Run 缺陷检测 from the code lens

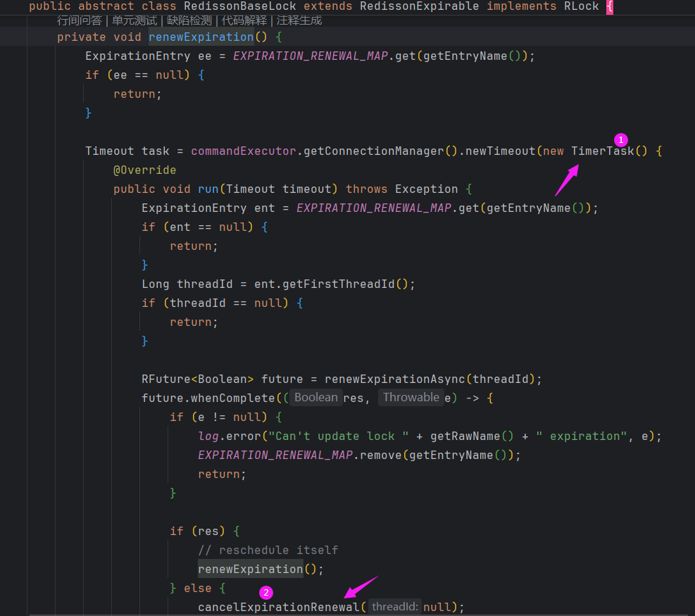click(x=189, y=20)
